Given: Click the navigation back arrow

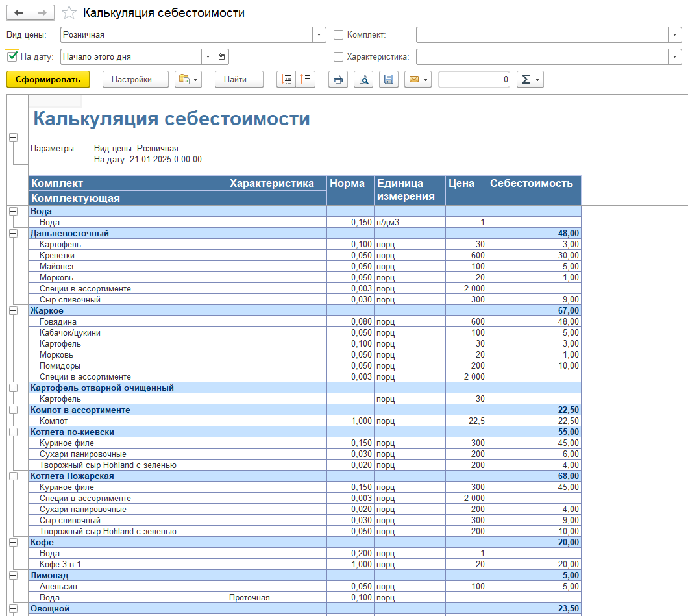Looking at the screenshot, I should pyautogui.click(x=18, y=12).
